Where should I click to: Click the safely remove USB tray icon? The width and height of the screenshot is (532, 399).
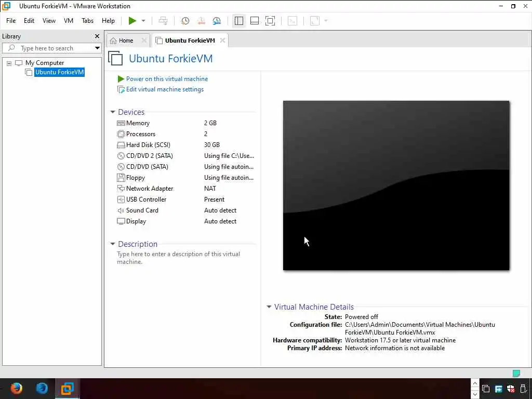click(524, 389)
